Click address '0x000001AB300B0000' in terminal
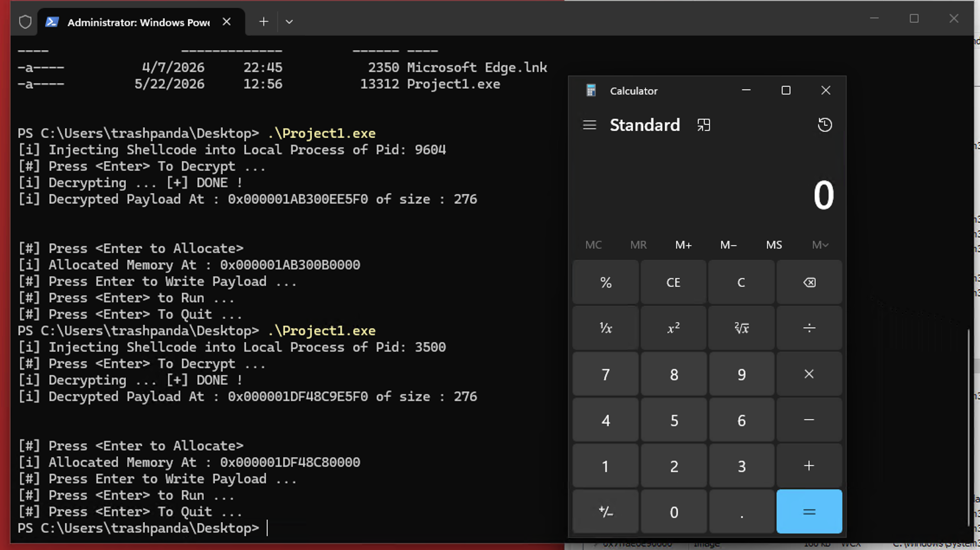 (x=290, y=265)
